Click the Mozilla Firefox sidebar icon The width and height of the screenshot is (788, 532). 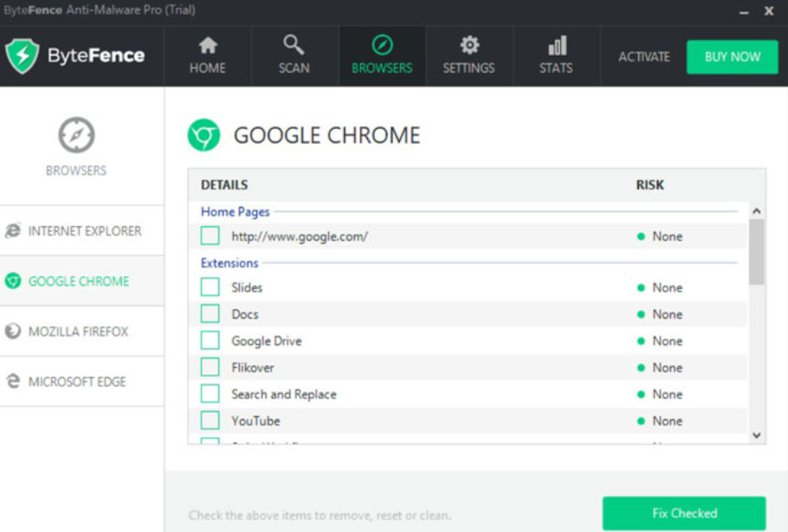13,331
